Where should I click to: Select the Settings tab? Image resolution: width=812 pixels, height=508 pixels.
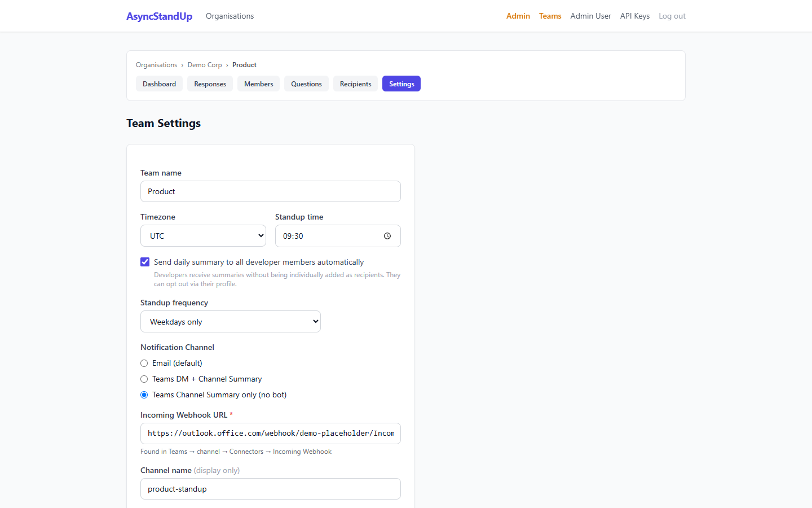401,84
